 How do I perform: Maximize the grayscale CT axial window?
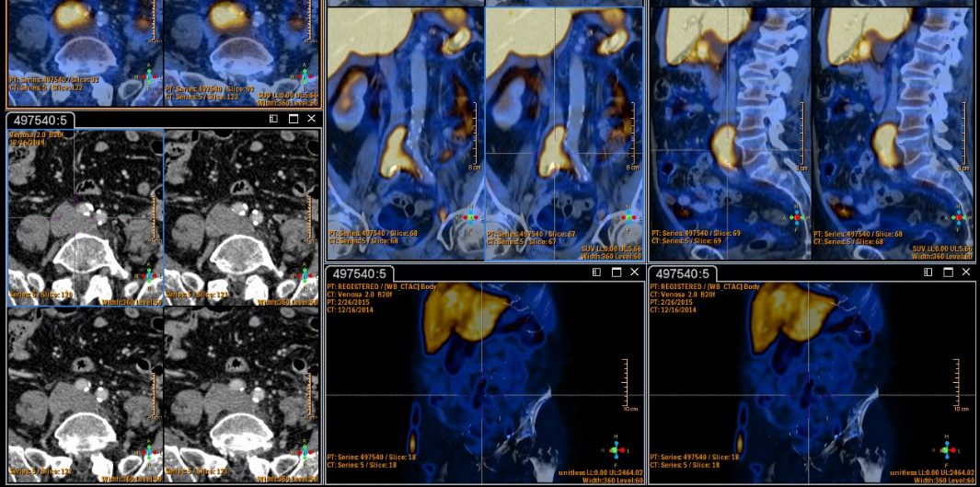coord(294,119)
